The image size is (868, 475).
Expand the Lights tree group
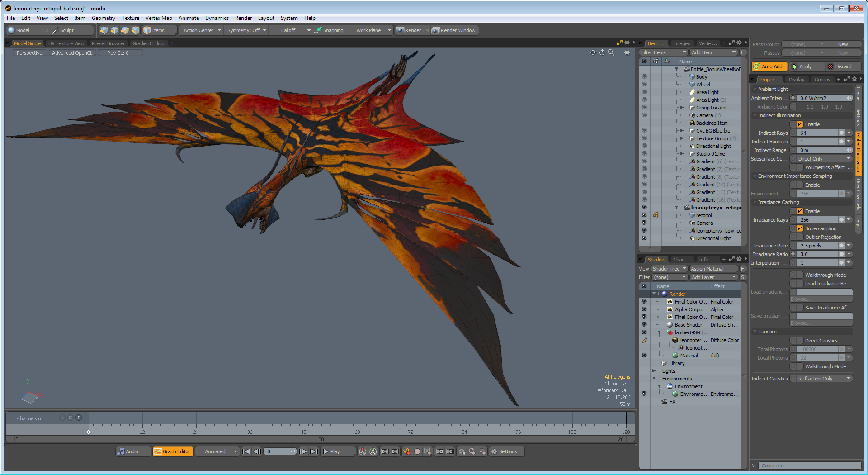point(654,371)
